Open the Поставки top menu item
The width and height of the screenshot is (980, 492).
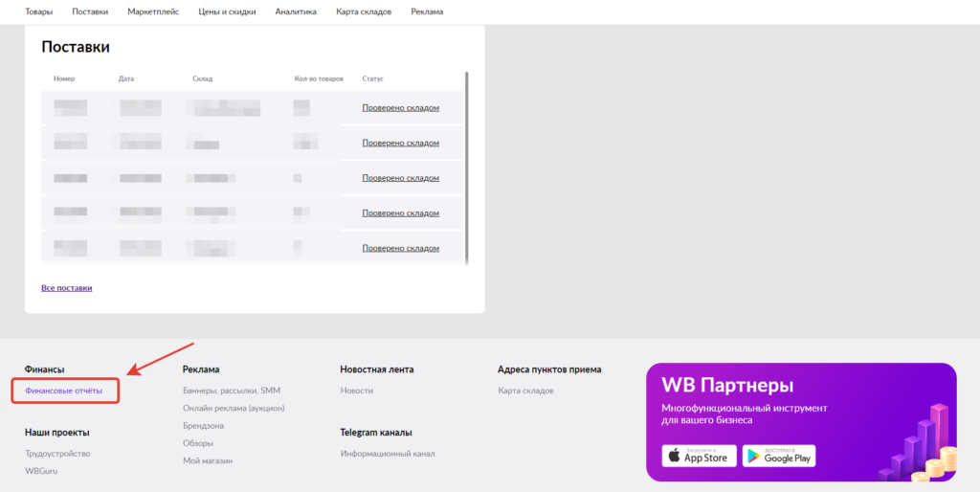tap(90, 11)
